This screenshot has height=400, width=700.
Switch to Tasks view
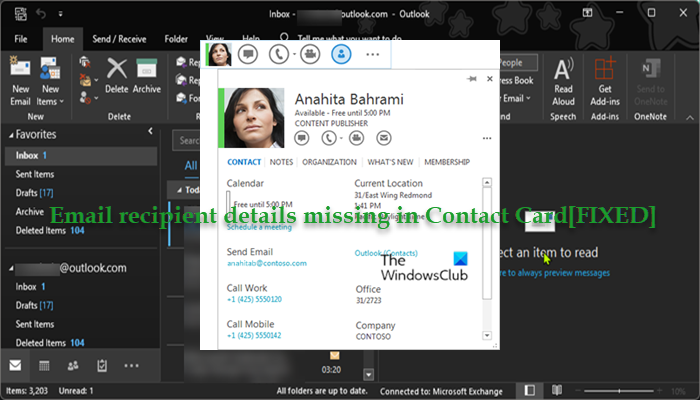pyautogui.click(x=102, y=366)
